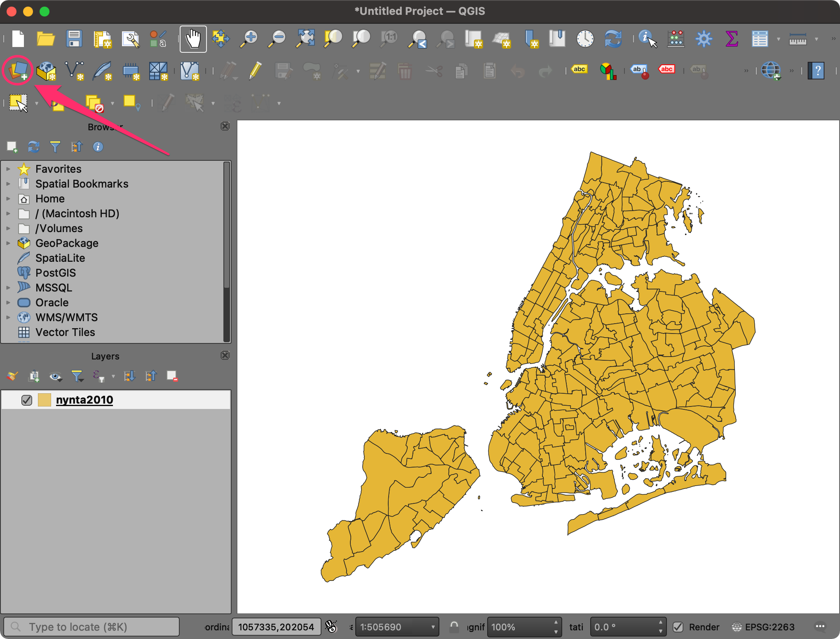Select the Oracle browser entry
840x639 pixels.
[x=52, y=303]
